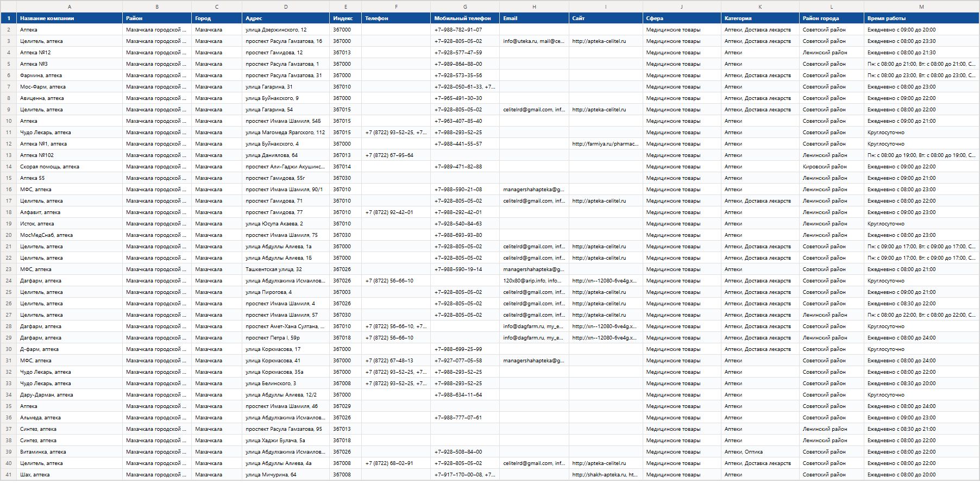Click address 'улица Мичурина, 64'

coord(286,475)
